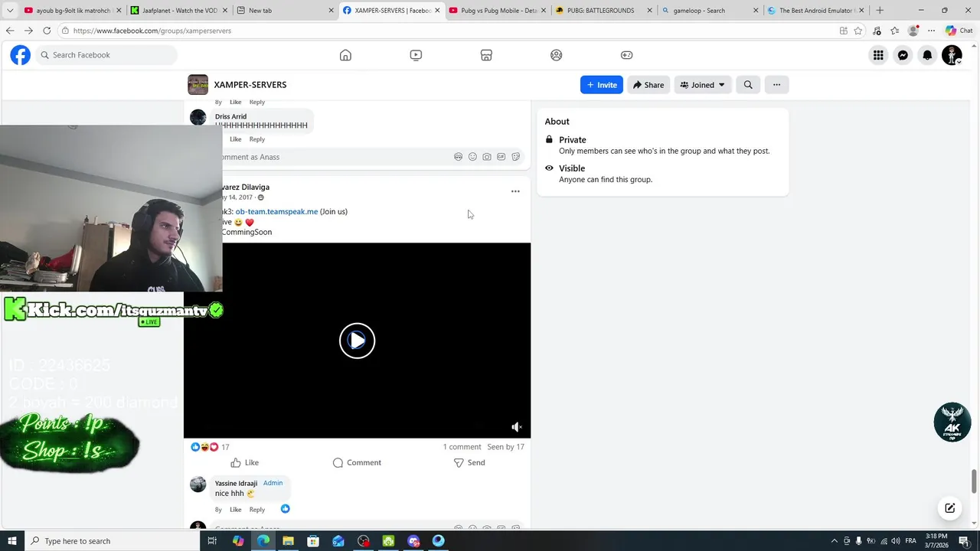Expand the Joined dropdown
Screen dimensions: 980x551
pyautogui.click(x=703, y=85)
